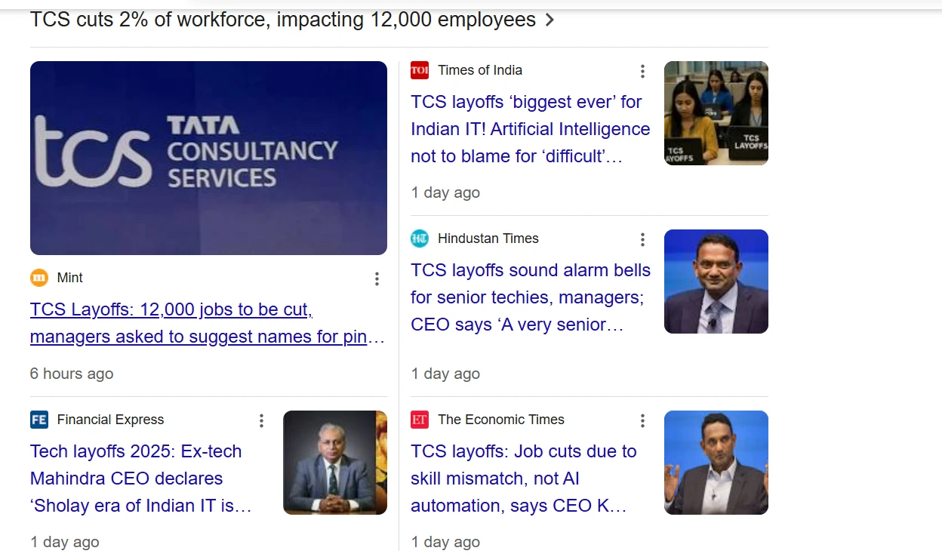Click the Mint publisher logo icon
The image size is (942, 560).
point(39,278)
